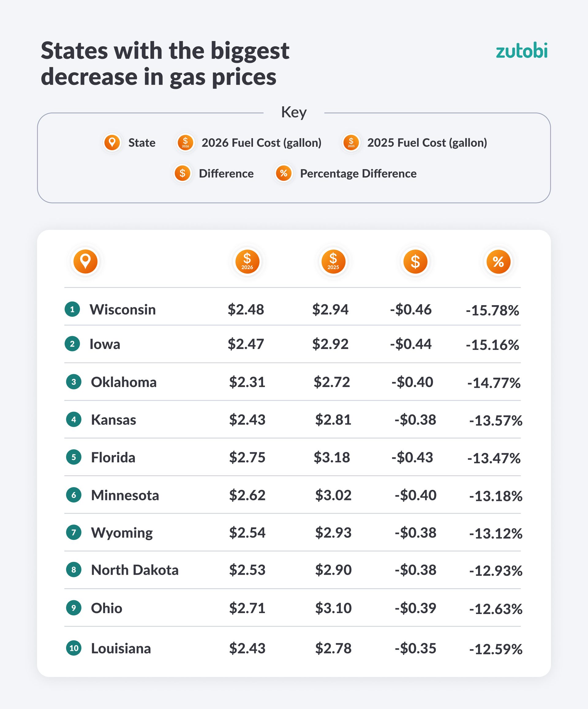This screenshot has height=709, width=588.
Task: Click Wisconsin's -15.78% percentage value
Action: pos(492,310)
